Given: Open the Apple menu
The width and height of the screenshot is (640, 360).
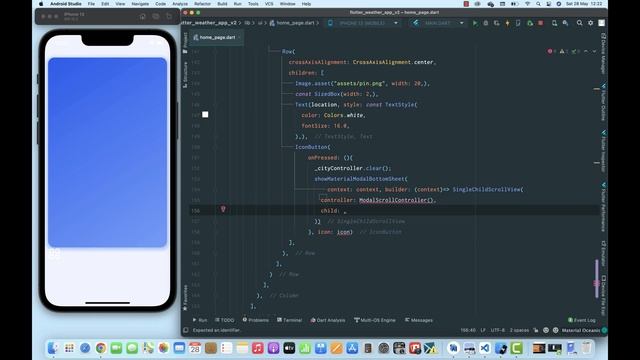Looking at the screenshot, I should pos(41,4).
